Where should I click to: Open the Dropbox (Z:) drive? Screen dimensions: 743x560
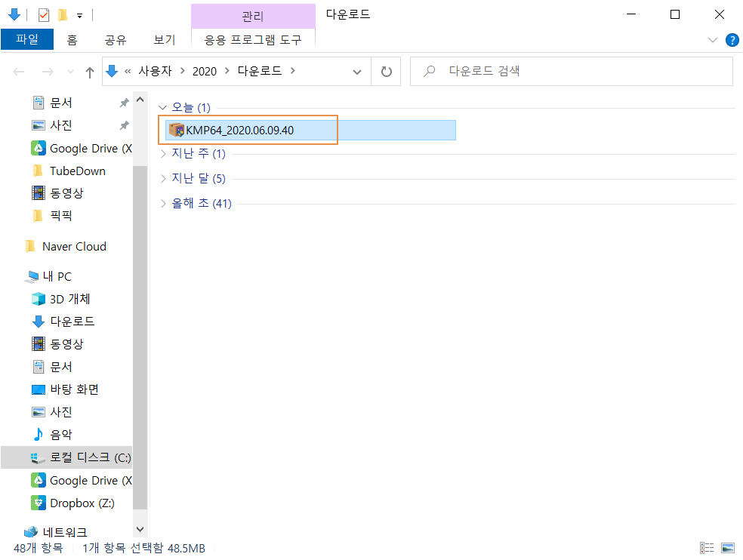(73, 503)
